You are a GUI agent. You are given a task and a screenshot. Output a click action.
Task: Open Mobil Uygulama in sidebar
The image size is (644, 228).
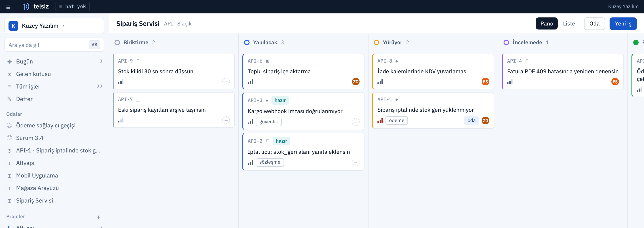pos(55,175)
